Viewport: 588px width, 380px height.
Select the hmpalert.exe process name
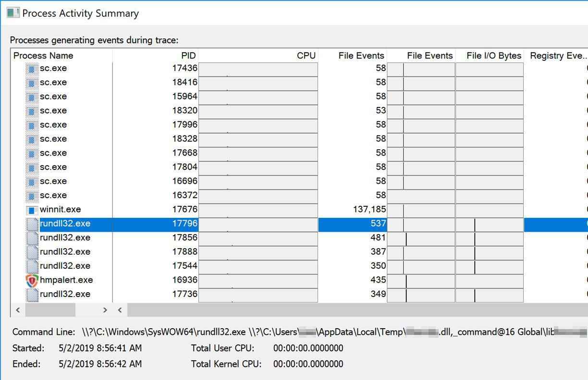tap(66, 280)
